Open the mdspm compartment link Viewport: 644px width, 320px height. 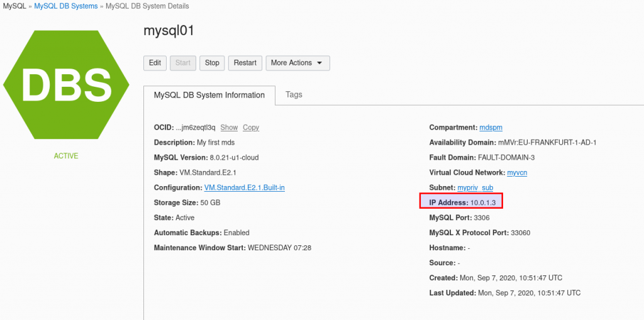point(491,128)
